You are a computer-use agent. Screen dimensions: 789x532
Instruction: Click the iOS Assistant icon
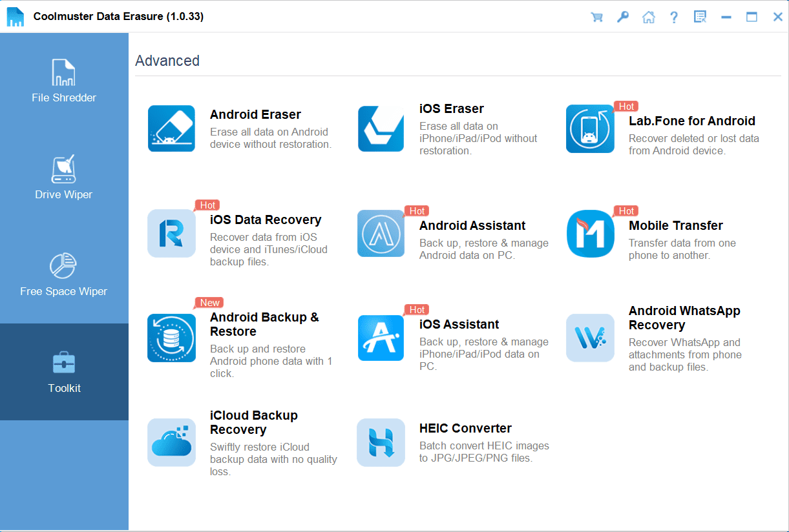381,338
